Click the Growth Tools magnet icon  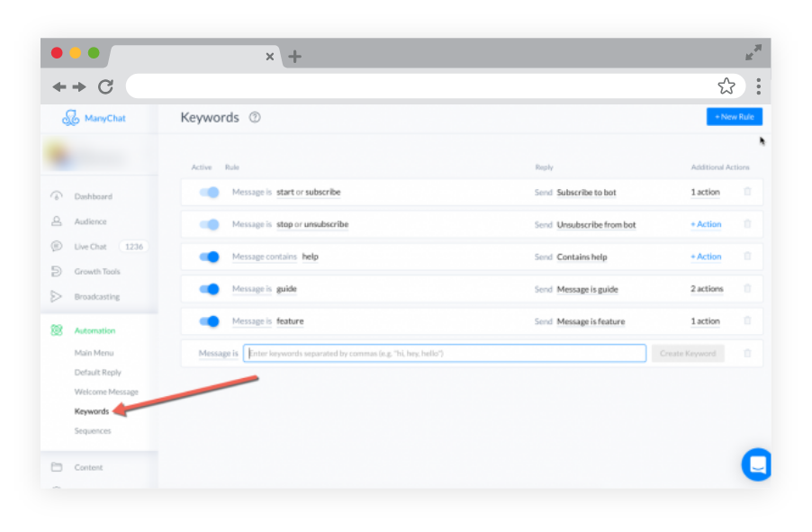tap(57, 271)
